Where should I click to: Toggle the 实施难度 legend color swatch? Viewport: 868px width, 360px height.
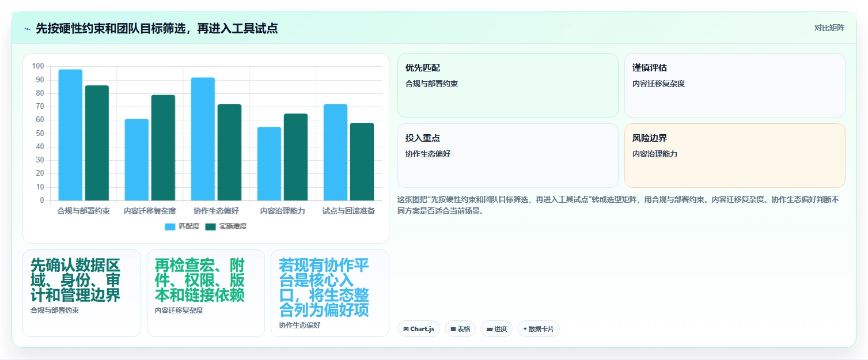(x=210, y=226)
